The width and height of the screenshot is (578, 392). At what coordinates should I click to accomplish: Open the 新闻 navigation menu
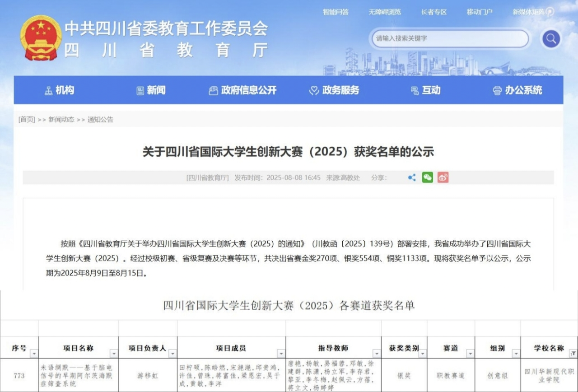151,90
